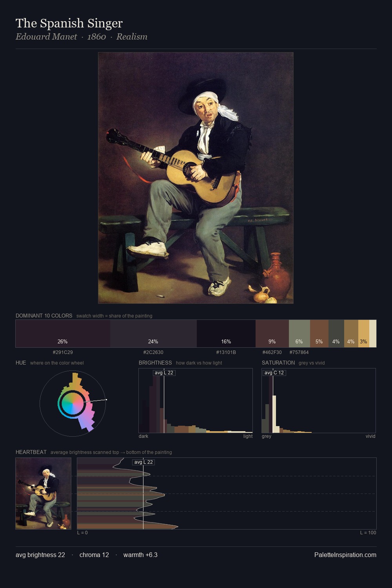Click the saturation histogram chart

click(319, 401)
